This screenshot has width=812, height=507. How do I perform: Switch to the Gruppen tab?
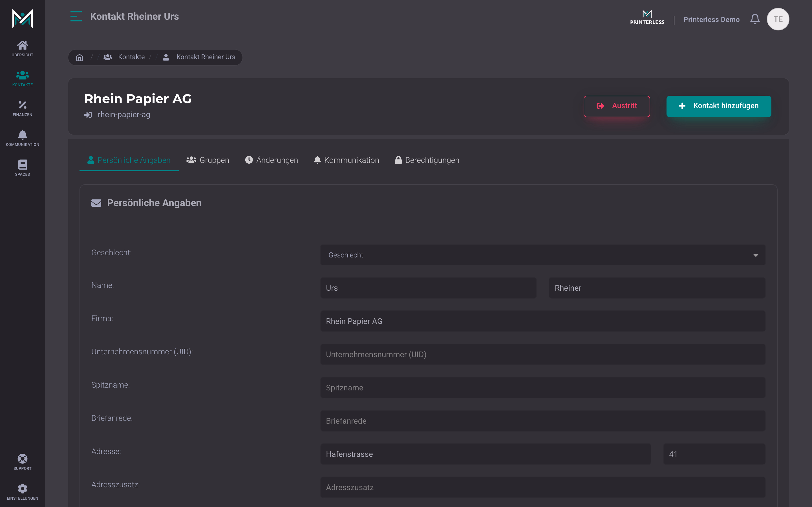coord(208,160)
